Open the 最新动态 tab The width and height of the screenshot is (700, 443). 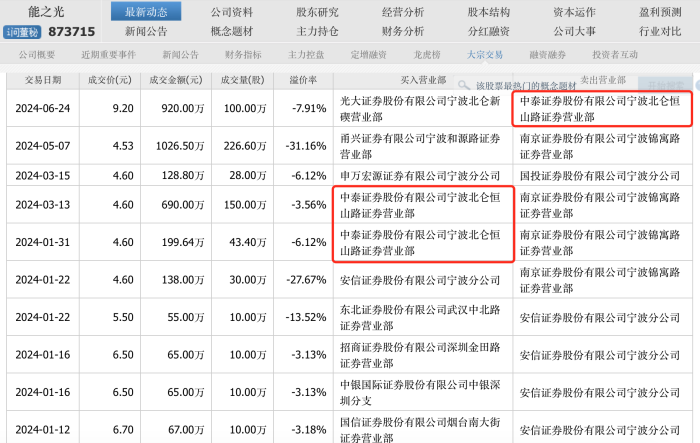(146, 12)
